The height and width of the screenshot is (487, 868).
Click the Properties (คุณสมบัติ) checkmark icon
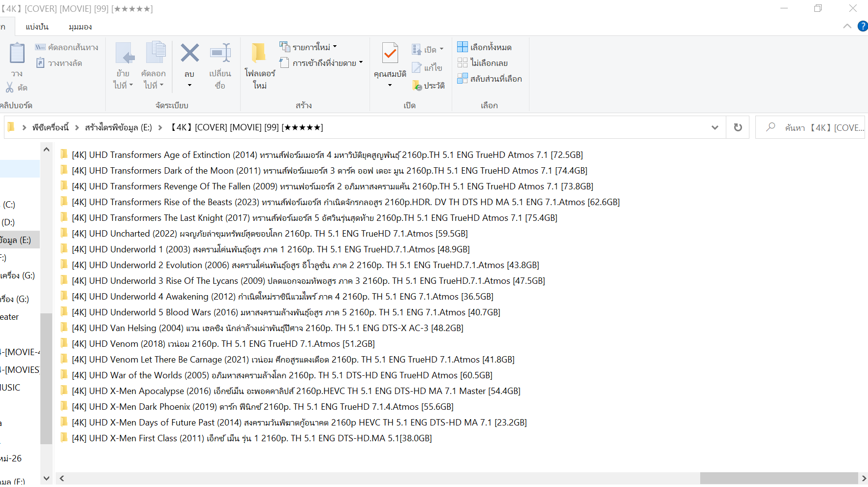click(390, 53)
